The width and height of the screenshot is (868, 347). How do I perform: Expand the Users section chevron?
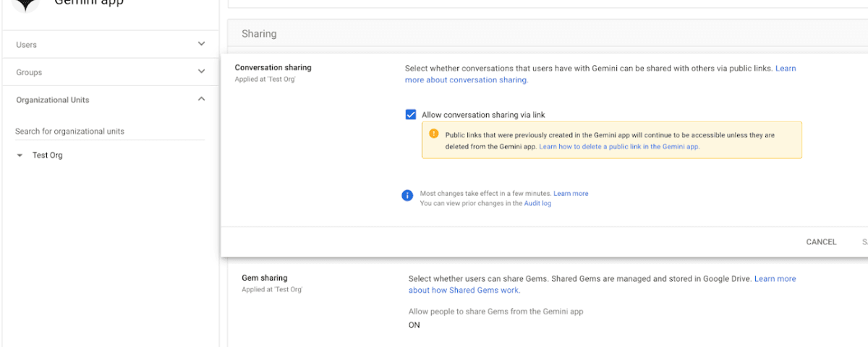tap(201, 44)
